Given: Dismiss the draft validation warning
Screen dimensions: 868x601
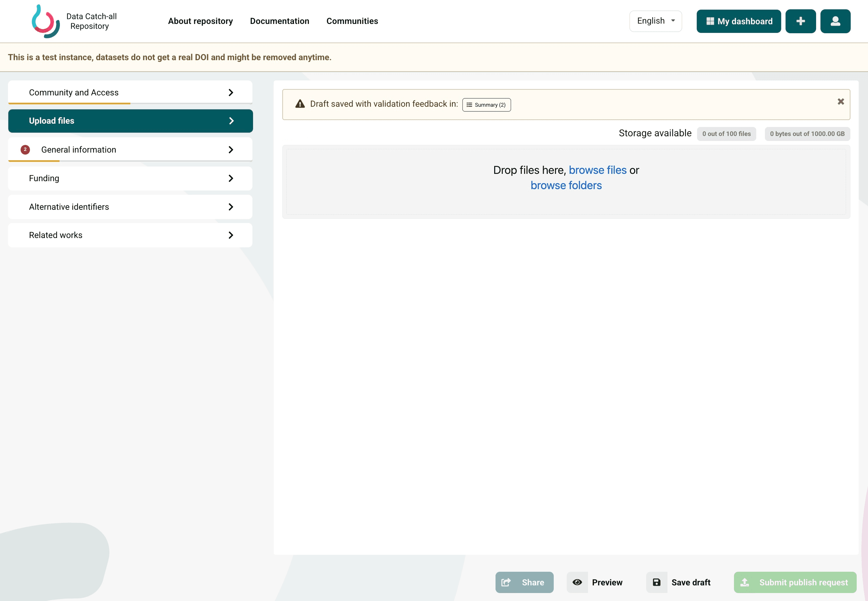Looking at the screenshot, I should [840, 102].
